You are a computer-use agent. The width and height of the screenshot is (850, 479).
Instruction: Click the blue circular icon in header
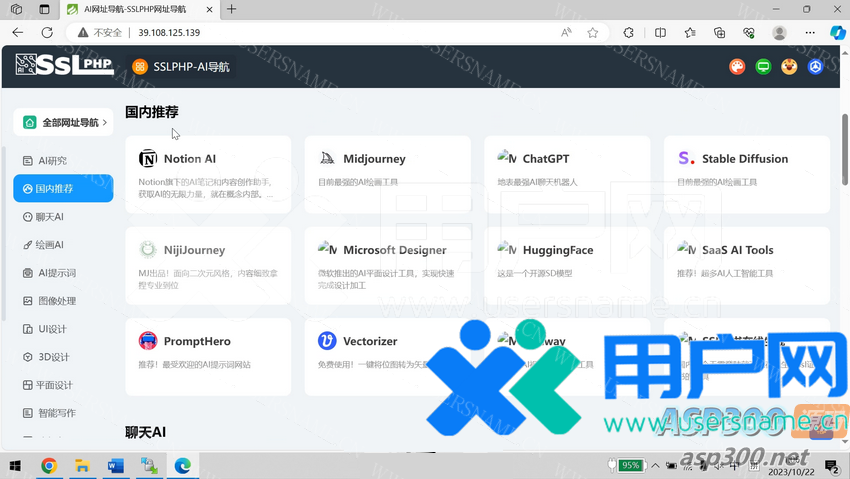[815, 67]
